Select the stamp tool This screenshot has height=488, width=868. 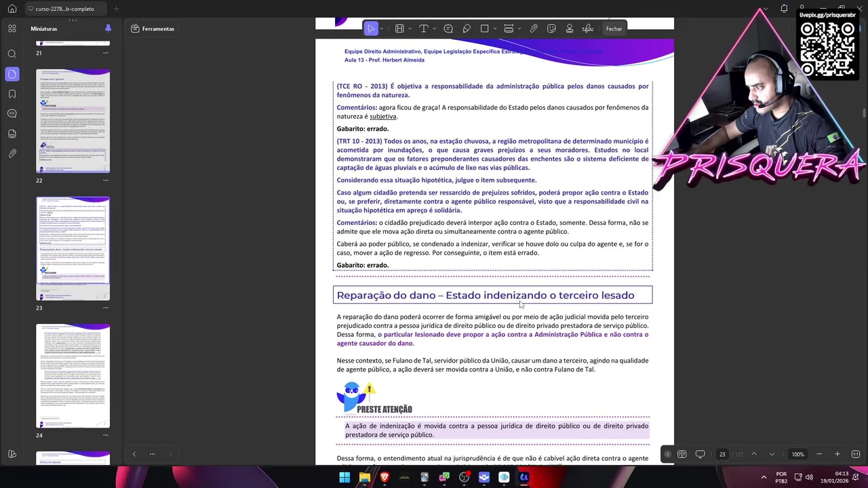[570, 28]
